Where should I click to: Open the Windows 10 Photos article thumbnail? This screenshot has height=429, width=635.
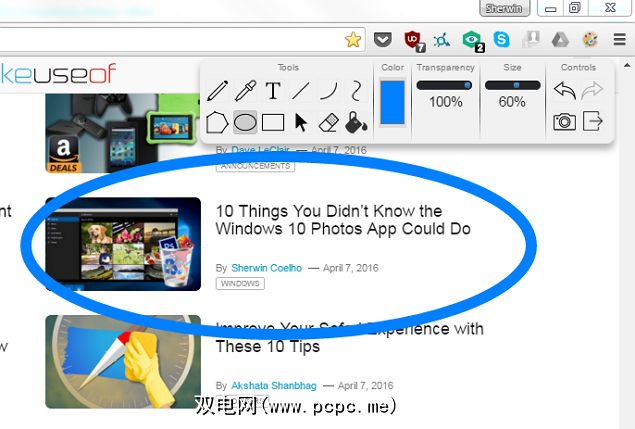[123, 244]
